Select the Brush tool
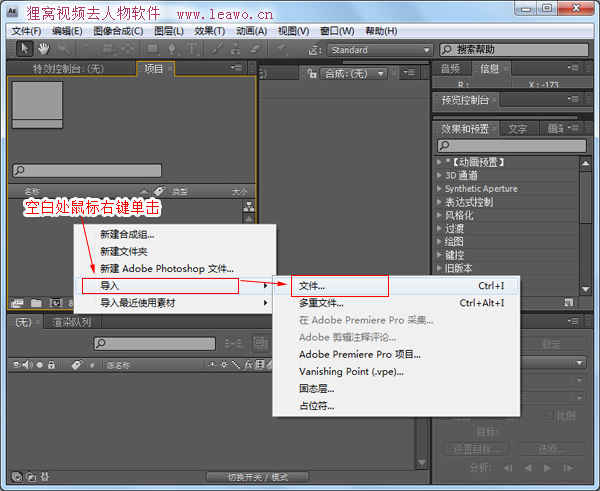 tap(217, 49)
